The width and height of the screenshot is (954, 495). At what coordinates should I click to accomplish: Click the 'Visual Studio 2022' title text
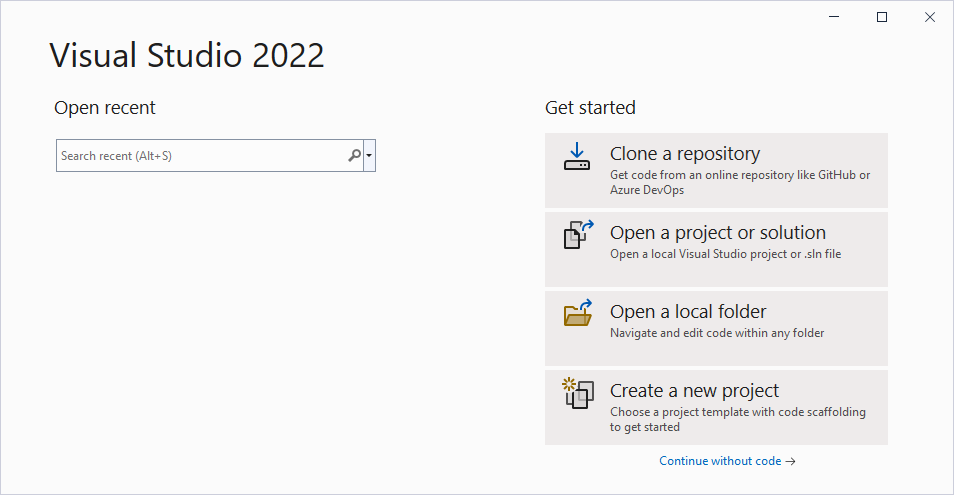point(187,55)
